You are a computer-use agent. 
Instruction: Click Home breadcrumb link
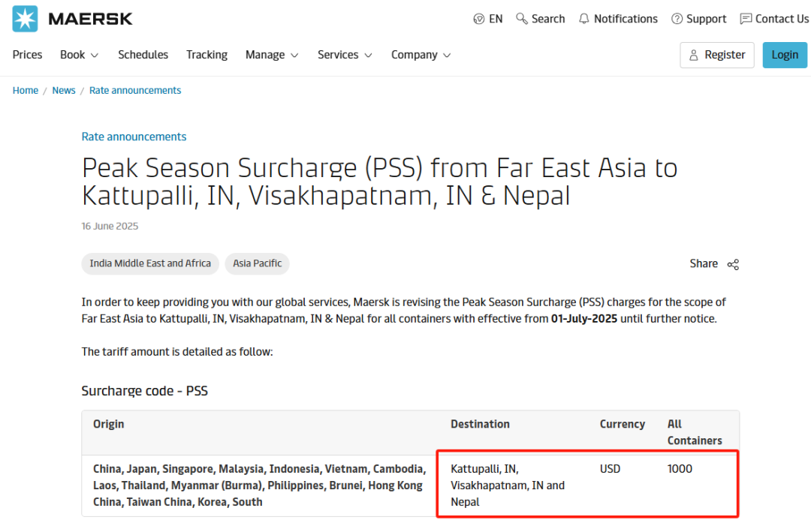[x=26, y=90]
